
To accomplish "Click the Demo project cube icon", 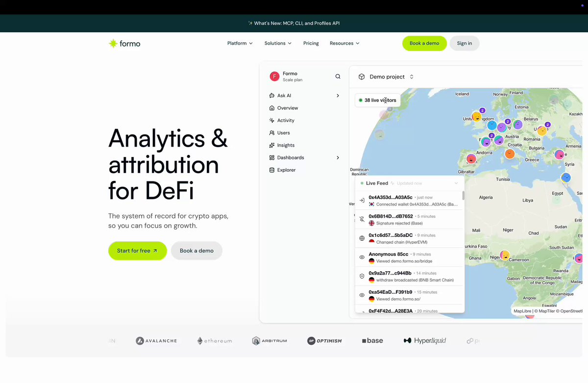I will [x=362, y=77].
